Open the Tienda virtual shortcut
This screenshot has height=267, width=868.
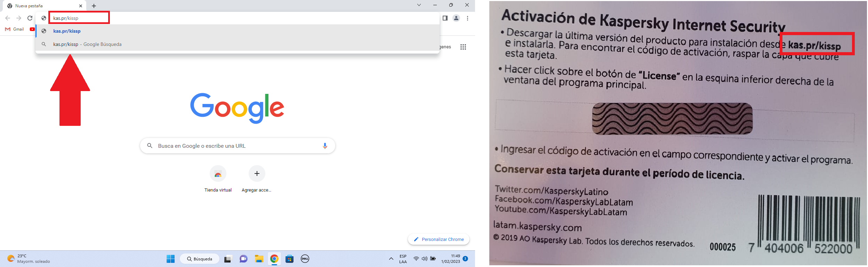tap(218, 174)
